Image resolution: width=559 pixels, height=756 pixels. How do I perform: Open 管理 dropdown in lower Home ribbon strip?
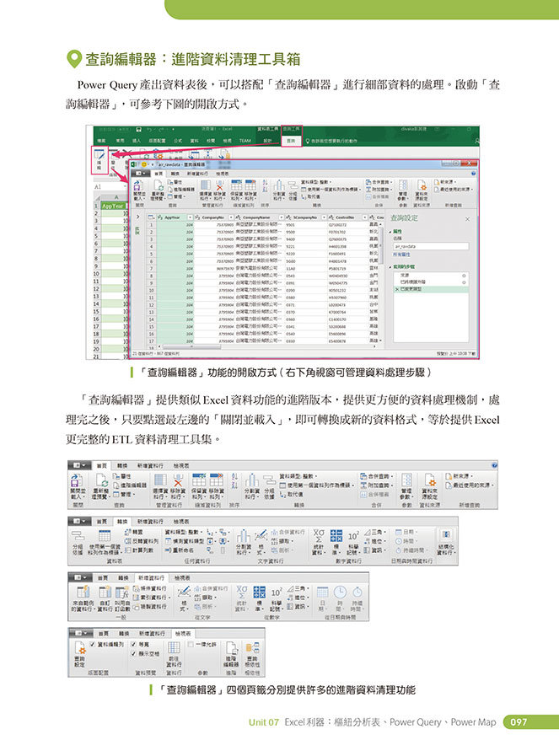click(125, 494)
